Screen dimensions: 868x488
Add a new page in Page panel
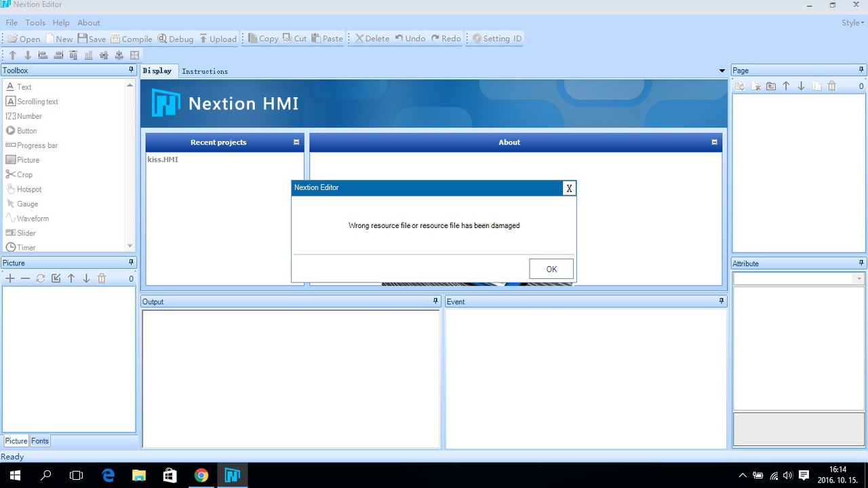741,86
